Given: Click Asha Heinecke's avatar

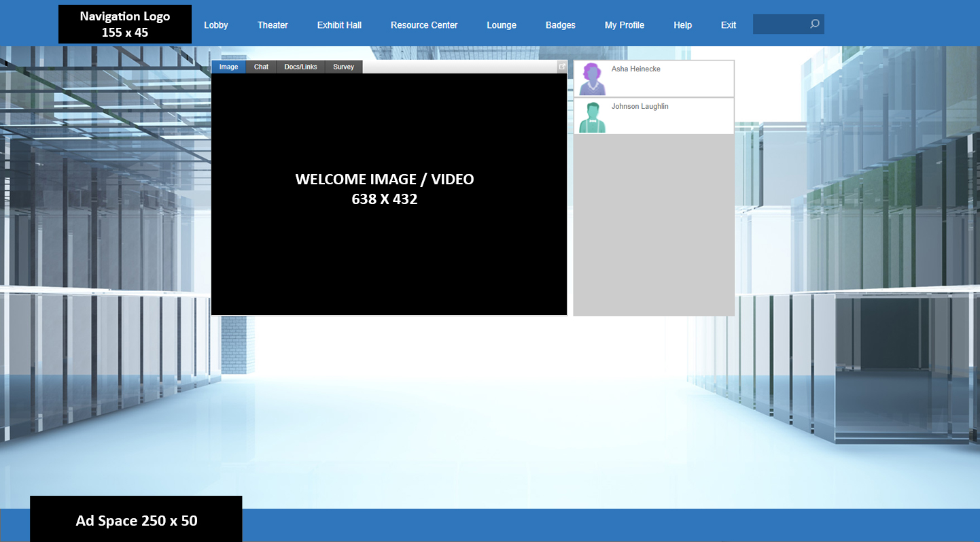Looking at the screenshot, I should click(x=593, y=79).
